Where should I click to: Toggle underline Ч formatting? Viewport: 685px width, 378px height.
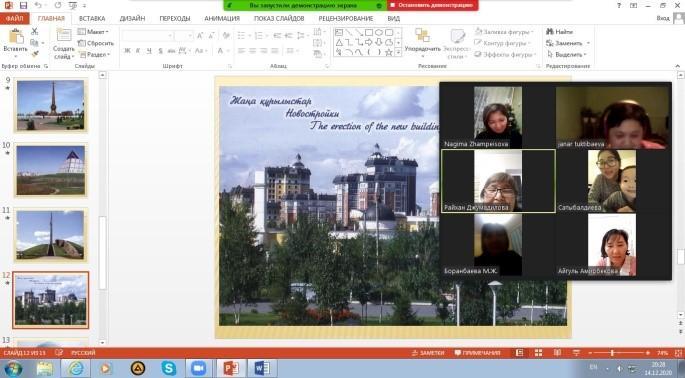[x=149, y=51]
